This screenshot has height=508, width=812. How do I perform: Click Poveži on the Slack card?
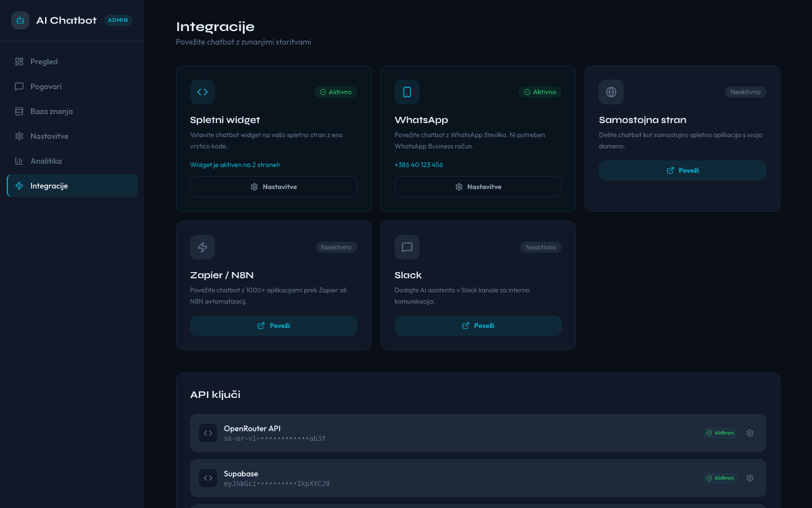(478, 326)
